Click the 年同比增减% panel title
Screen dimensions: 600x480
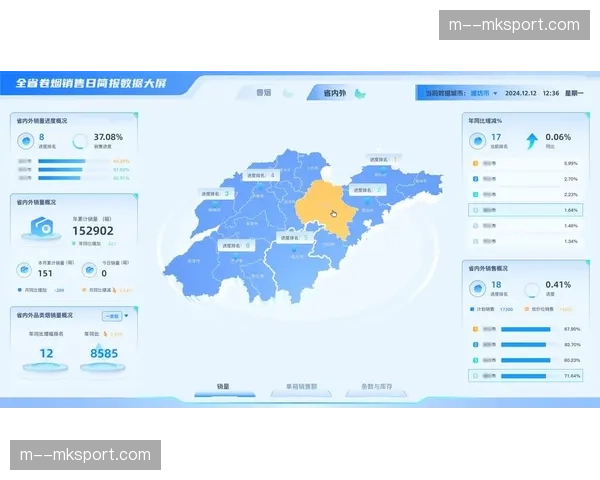pyautogui.click(x=485, y=121)
